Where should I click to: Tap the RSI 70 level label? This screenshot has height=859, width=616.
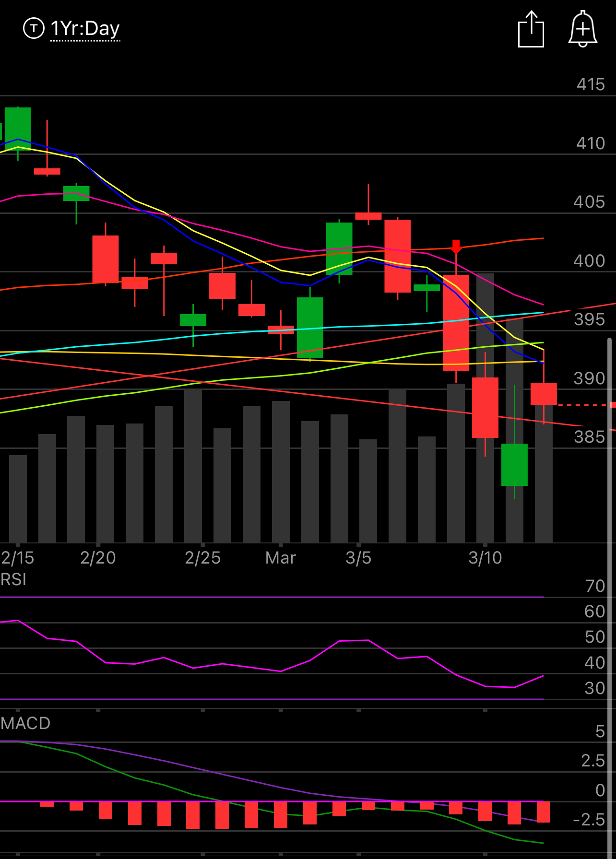coord(595,586)
